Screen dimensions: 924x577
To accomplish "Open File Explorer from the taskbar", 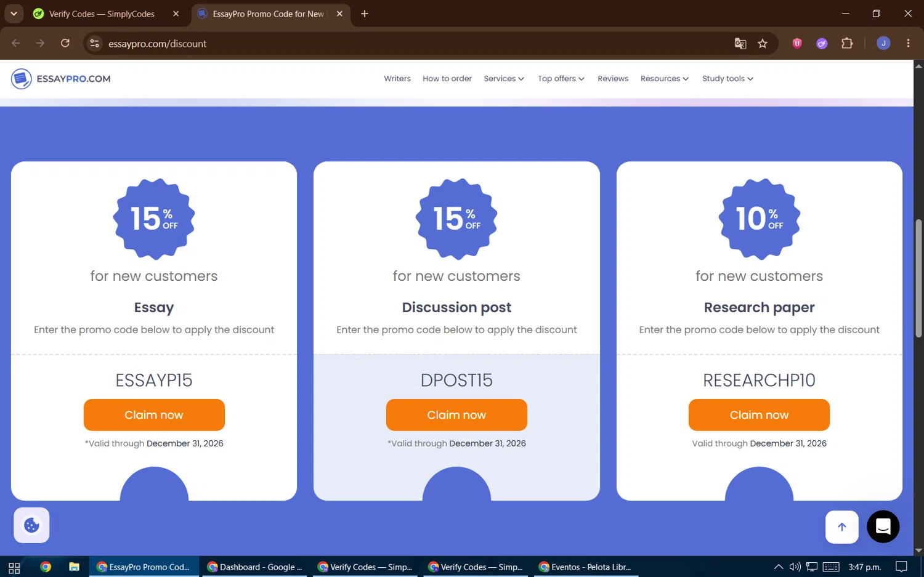I will [74, 567].
